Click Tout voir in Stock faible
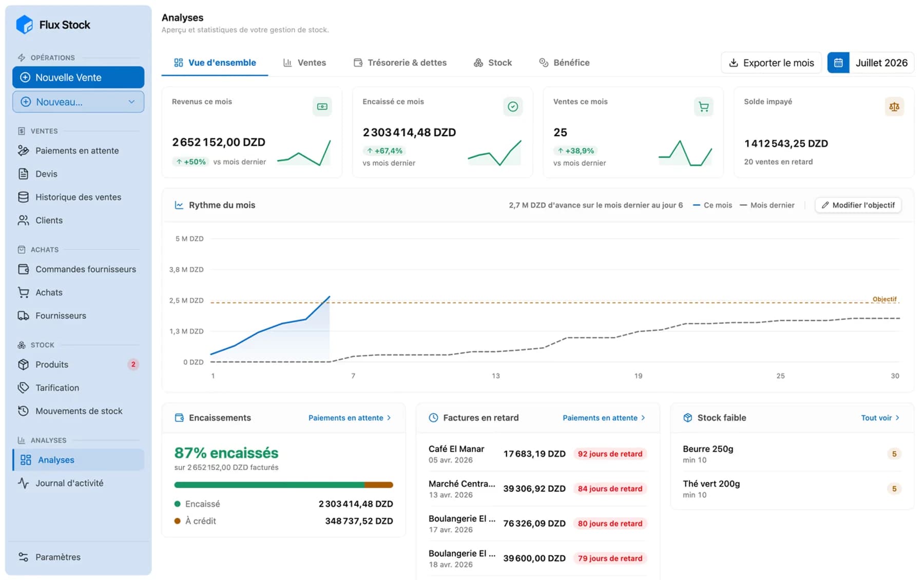924x580 pixels. (880, 418)
